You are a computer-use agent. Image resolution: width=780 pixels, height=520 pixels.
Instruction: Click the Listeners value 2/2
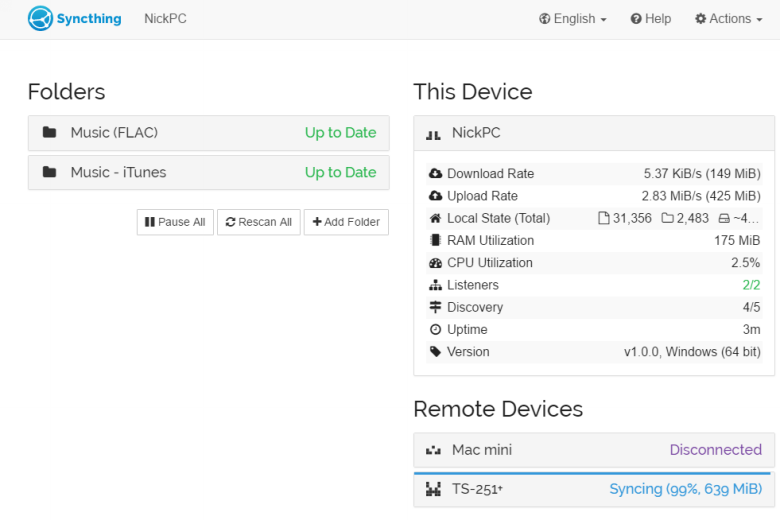(751, 285)
